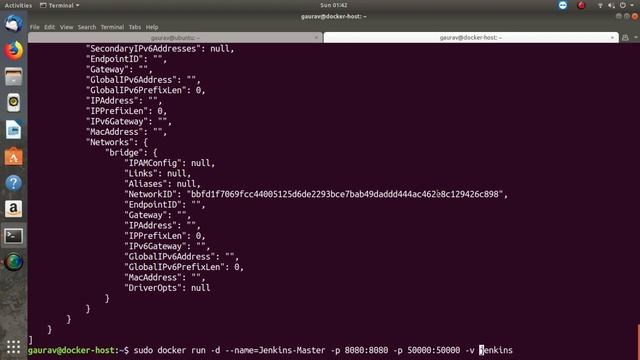
Task: Click the "IPAMConfig": null line
Action: (x=170, y=163)
